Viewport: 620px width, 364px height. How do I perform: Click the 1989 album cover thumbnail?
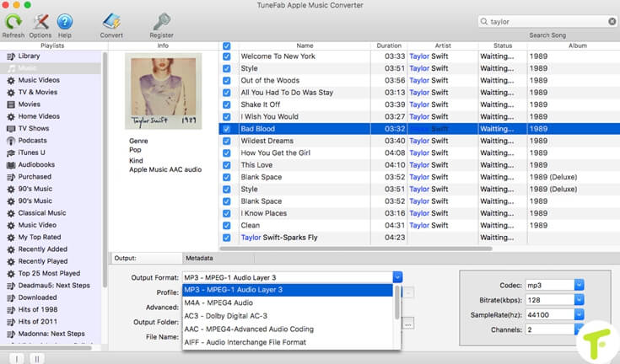[x=163, y=91]
